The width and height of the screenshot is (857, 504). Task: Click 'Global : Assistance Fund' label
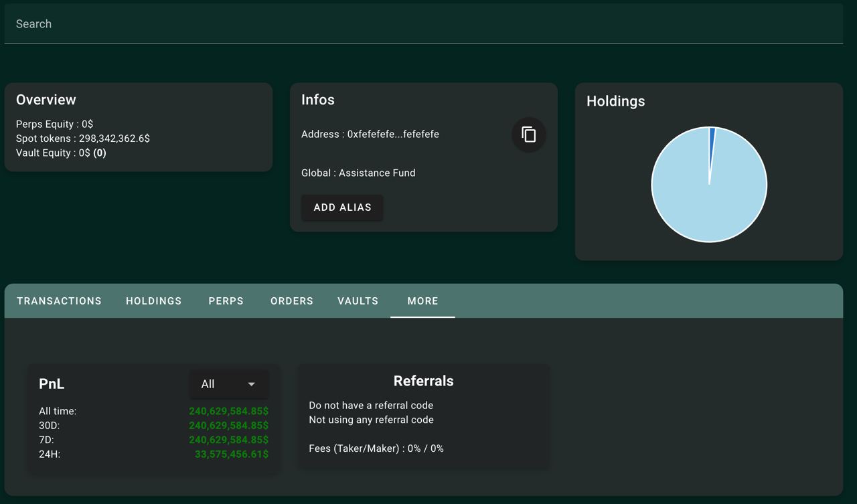coord(358,173)
